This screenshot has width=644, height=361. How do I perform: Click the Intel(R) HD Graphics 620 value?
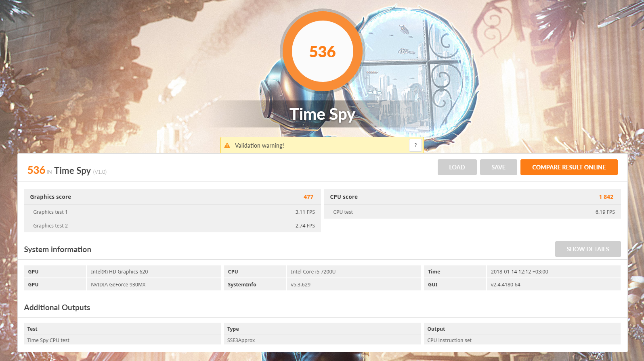[120, 272]
